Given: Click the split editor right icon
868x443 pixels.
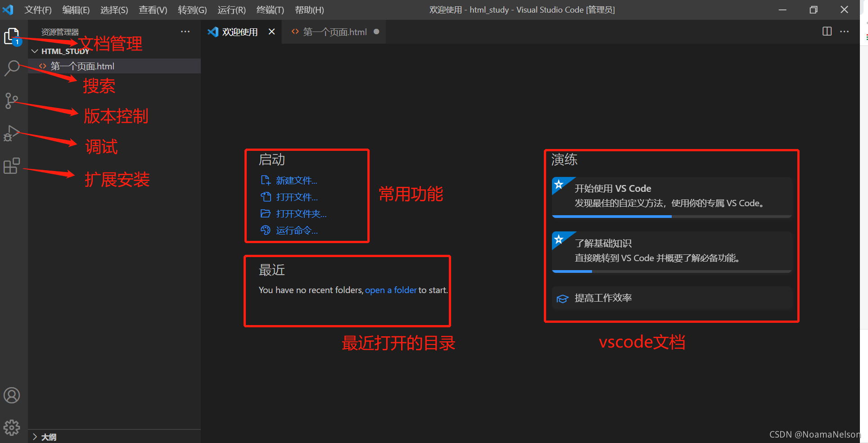Looking at the screenshot, I should (x=827, y=31).
